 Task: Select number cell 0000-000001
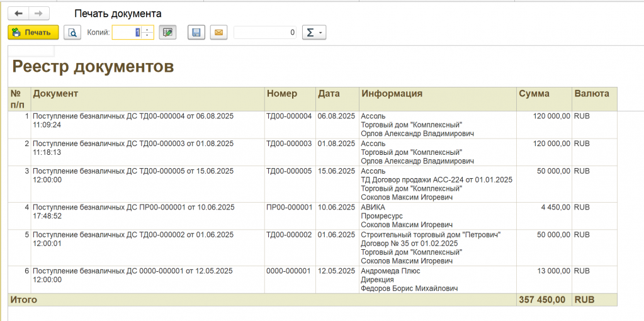[x=290, y=279]
